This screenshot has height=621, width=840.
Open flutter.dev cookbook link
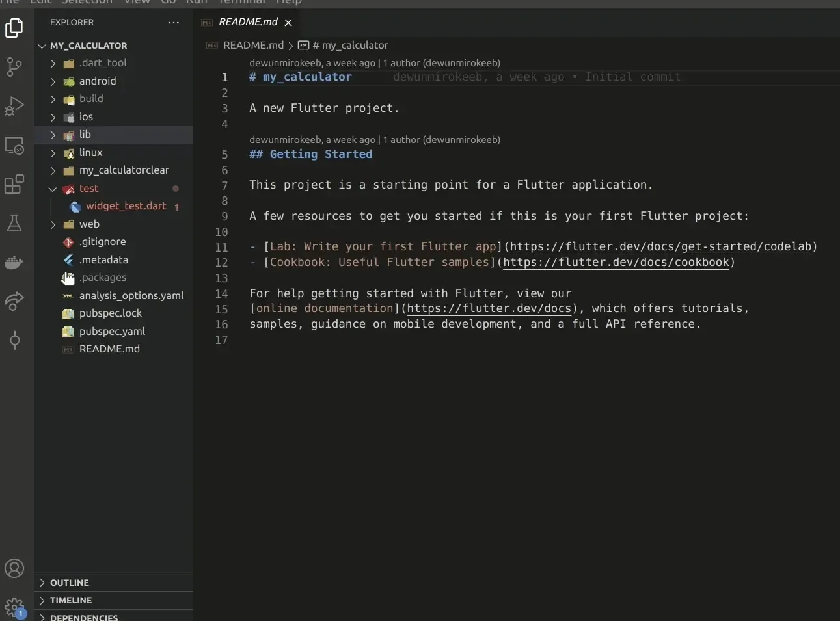tap(616, 262)
